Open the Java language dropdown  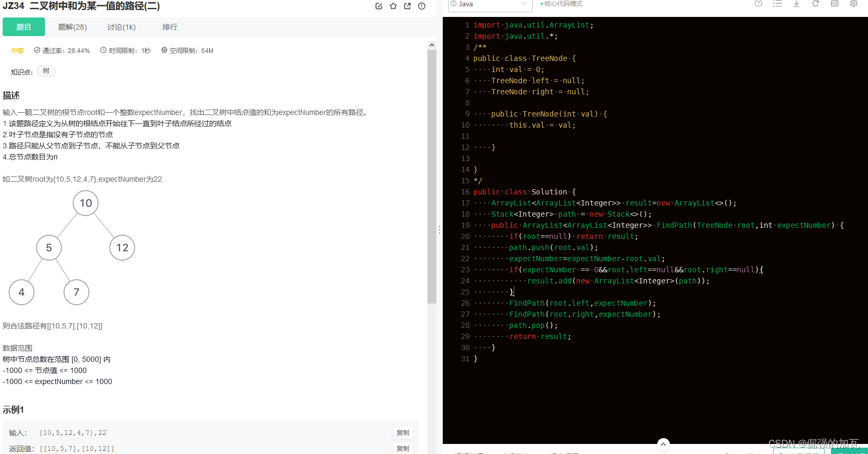point(490,4)
